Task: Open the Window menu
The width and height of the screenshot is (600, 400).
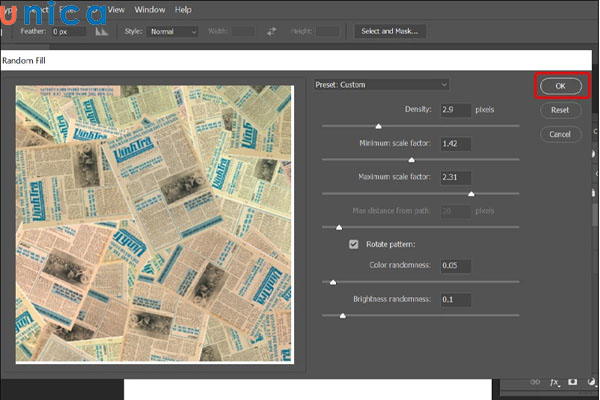Action: click(149, 9)
